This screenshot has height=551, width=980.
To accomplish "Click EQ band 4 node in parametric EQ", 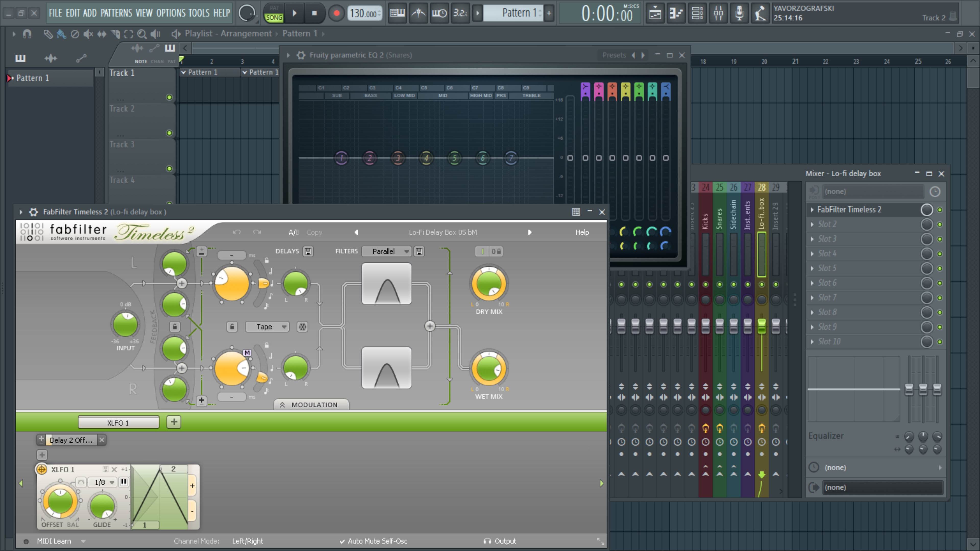I will (426, 158).
